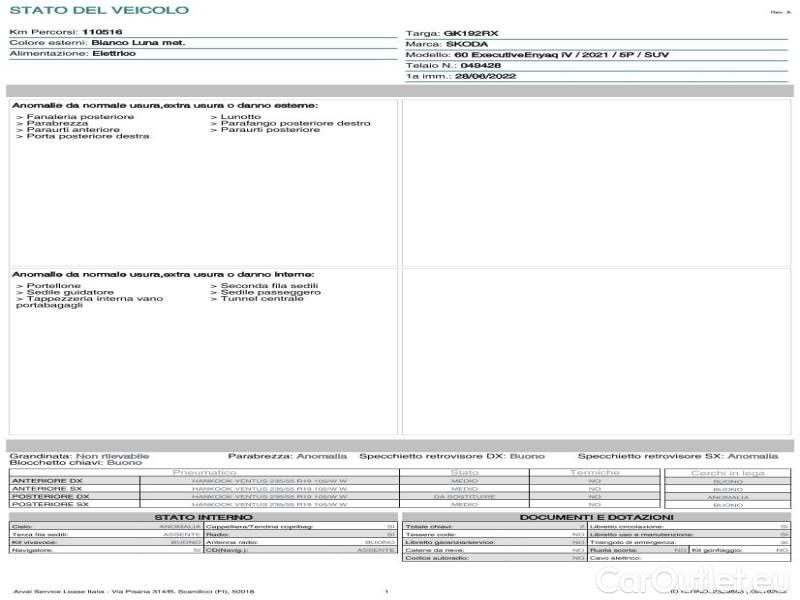Select the 'Codice autoradio' label
This screenshot has height=600, width=800.
click(x=436, y=558)
